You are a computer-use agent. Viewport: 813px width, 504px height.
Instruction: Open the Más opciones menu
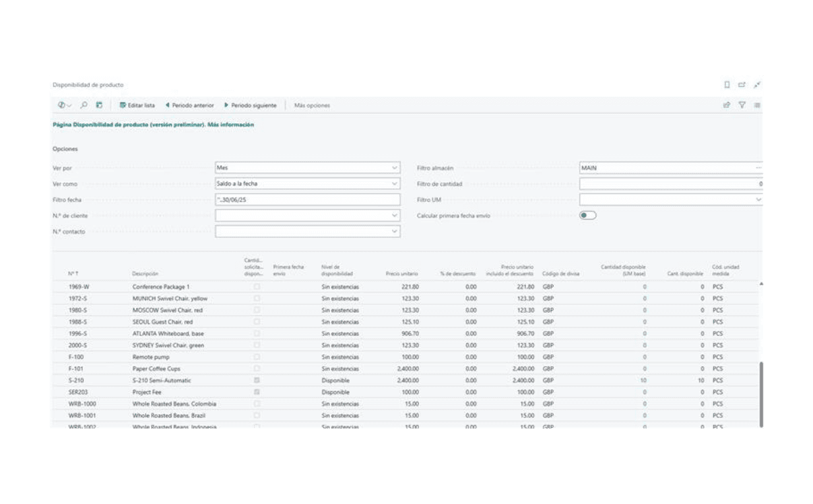tap(312, 105)
